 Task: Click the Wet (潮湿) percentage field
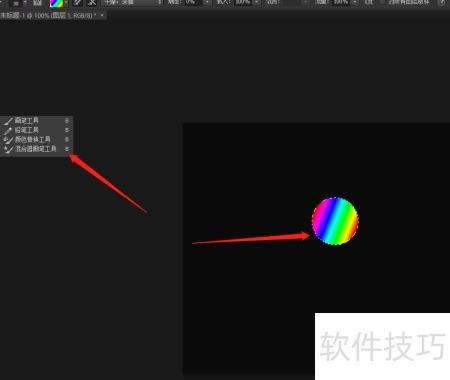pyautogui.click(x=194, y=2)
